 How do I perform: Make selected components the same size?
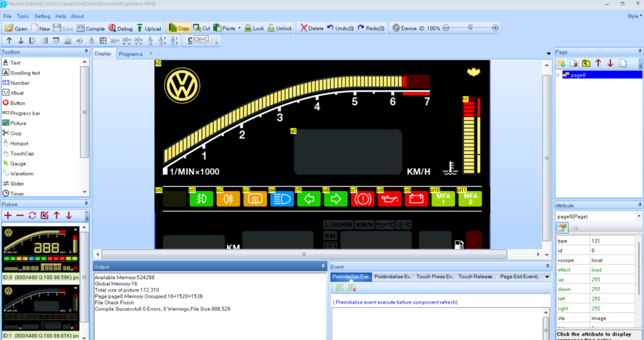(103, 40)
